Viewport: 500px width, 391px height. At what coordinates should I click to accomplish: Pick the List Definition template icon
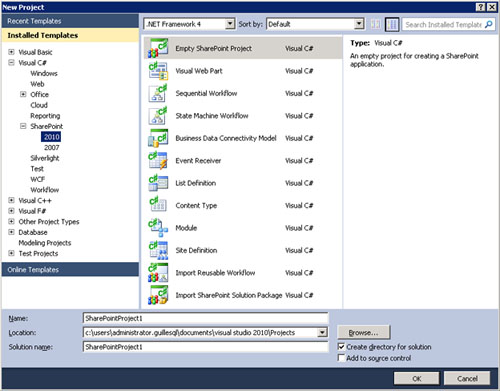click(x=158, y=183)
